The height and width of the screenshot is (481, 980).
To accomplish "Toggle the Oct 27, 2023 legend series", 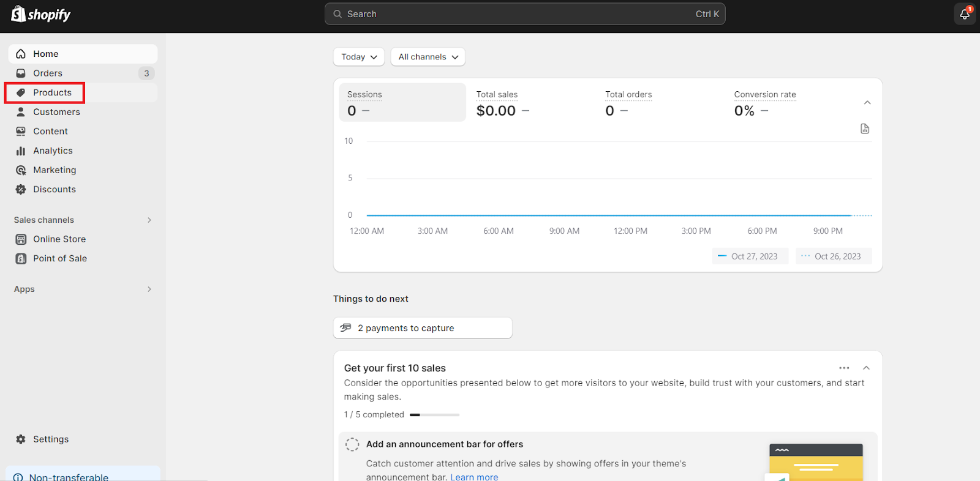I will pos(750,256).
